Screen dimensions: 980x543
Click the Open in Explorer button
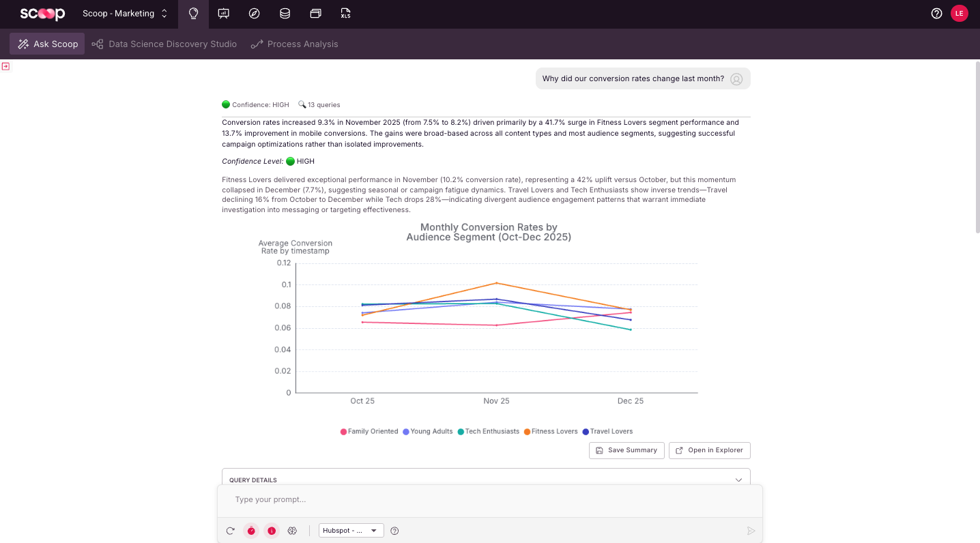(x=710, y=450)
